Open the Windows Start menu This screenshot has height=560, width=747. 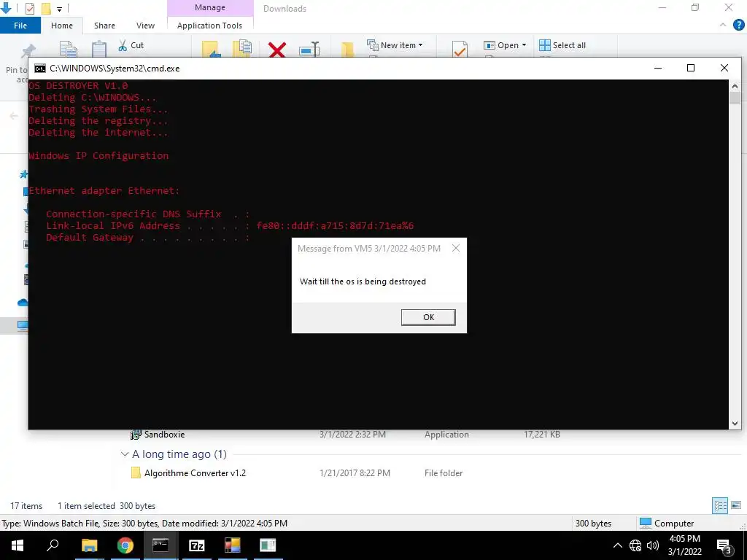point(18,545)
